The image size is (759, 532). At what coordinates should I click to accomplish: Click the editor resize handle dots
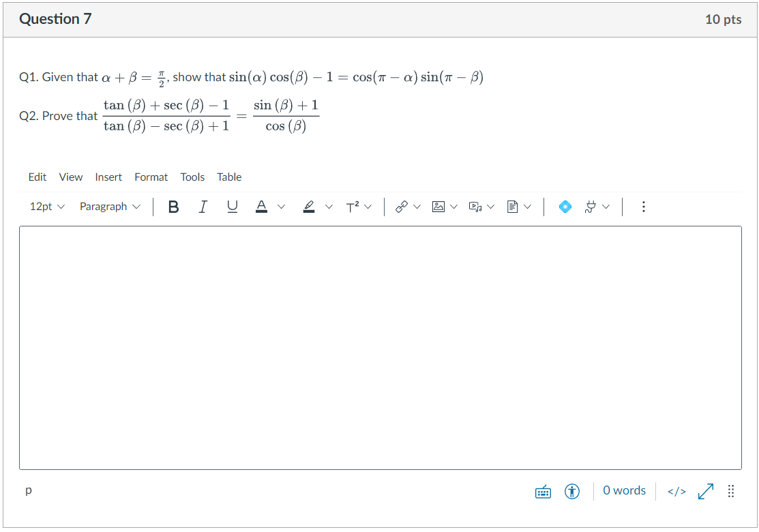click(731, 492)
